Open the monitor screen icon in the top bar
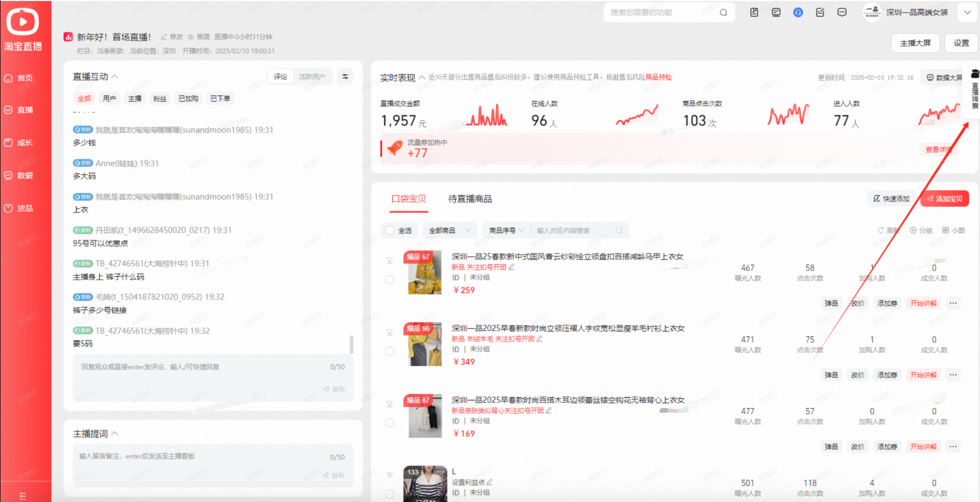Screen dimensions: 980x502 pyautogui.click(x=776, y=12)
